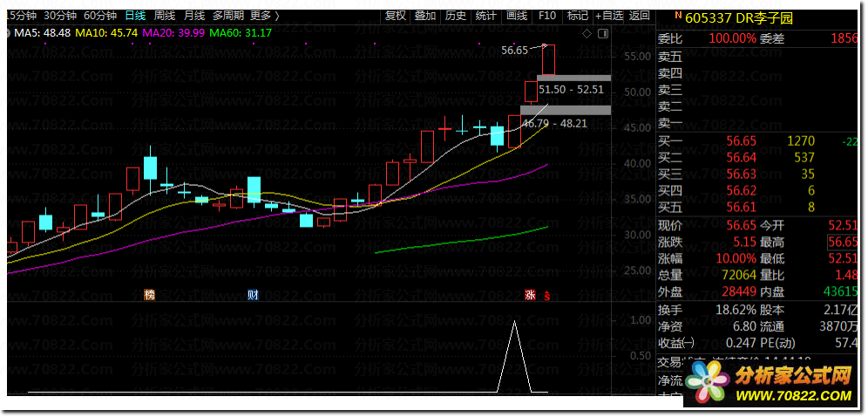Click the 卖五 row label
This screenshot has width=868, height=417.
click(x=670, y=57)
